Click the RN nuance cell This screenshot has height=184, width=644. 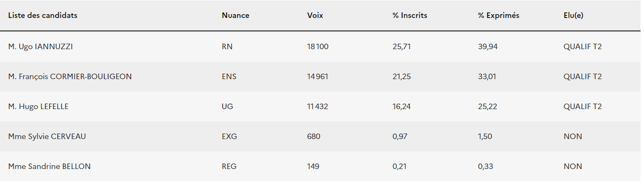tap(227, 47)
